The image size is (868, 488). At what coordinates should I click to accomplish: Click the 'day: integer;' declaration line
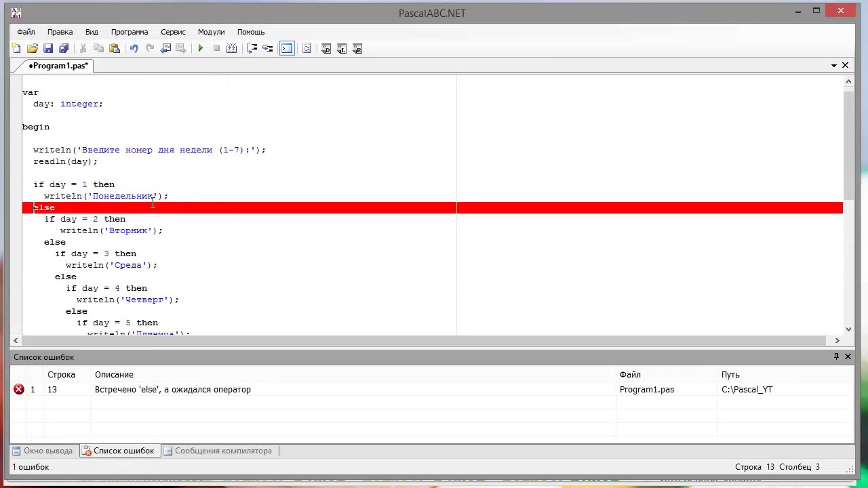(x=68, y=104)
